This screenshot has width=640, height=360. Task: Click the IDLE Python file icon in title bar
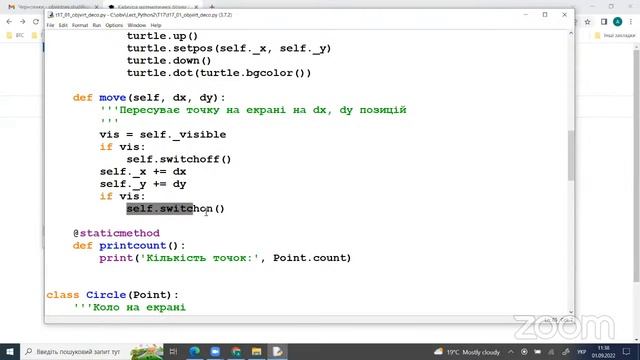tap(51, 15)
